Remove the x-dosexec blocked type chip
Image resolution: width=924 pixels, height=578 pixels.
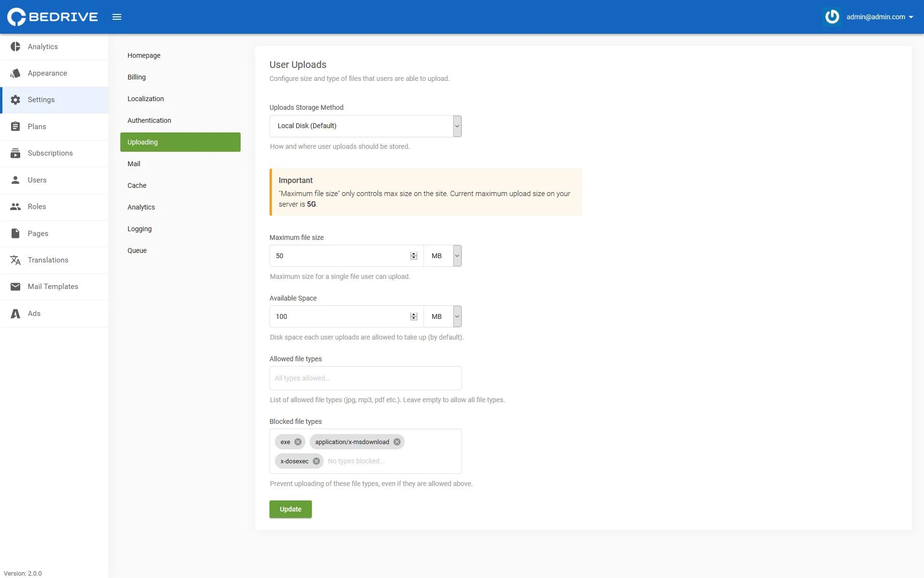(316, 461)
